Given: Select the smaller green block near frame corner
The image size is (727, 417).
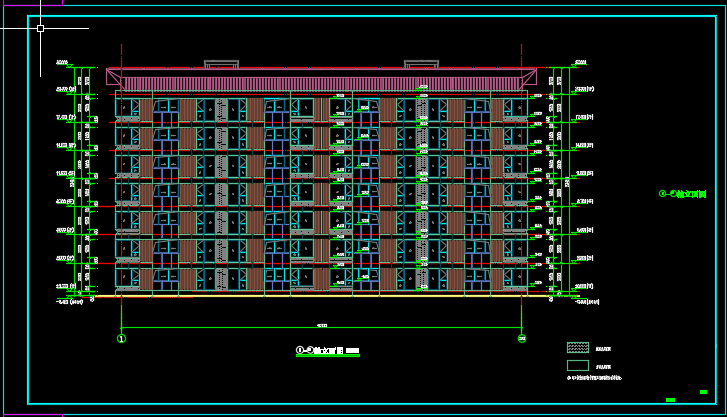Looking at the screenshot, I should [703, 392].
